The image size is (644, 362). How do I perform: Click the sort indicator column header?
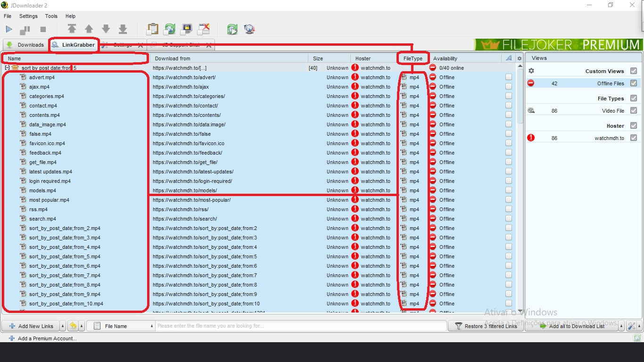[508, 58]
